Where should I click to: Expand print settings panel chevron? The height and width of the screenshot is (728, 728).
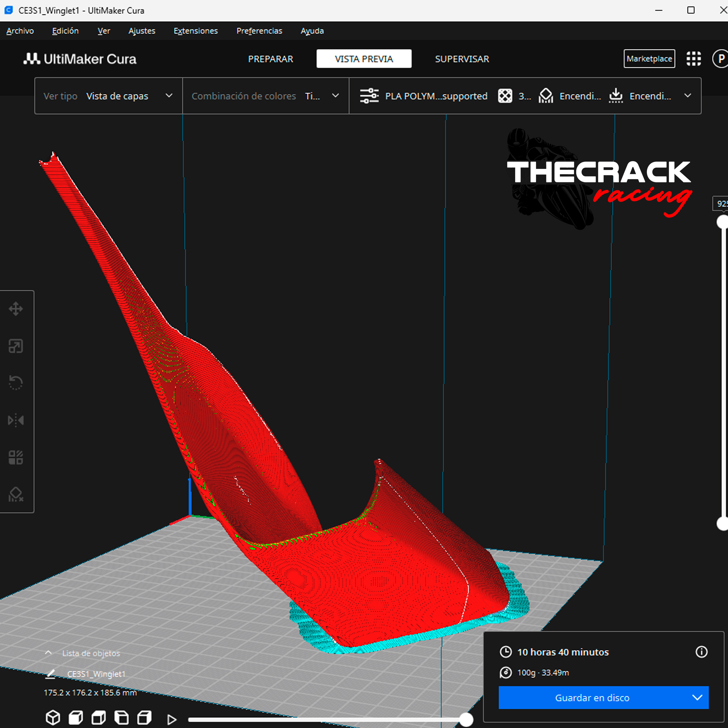[687, 96]
